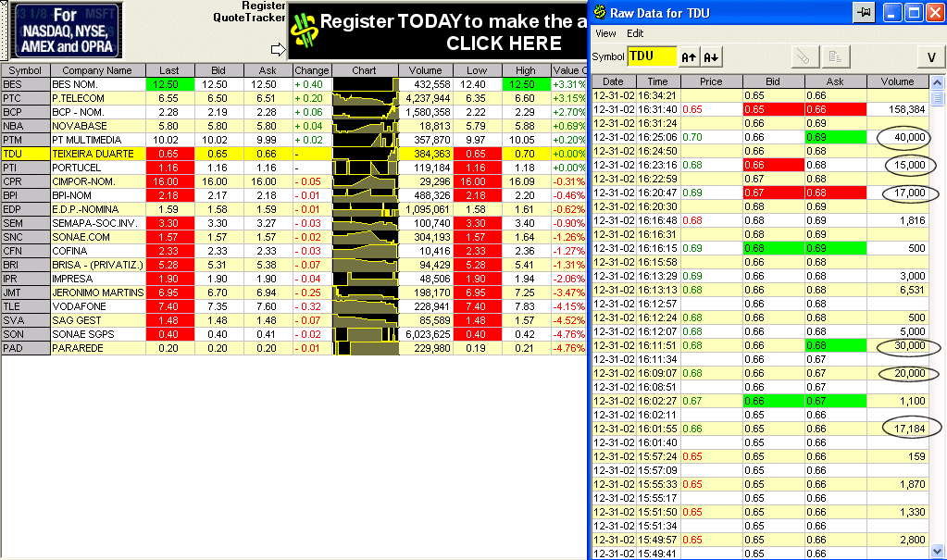
Task: Click the arrow icon beside Register QuoteTracker
Action: [278, 50]
